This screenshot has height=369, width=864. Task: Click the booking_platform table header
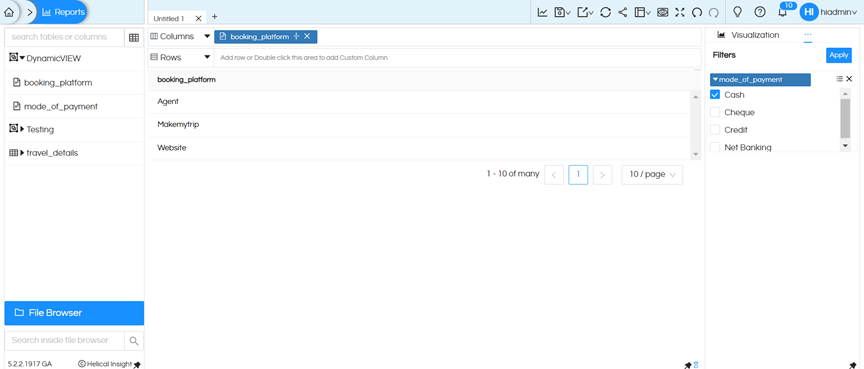(186, 80)
